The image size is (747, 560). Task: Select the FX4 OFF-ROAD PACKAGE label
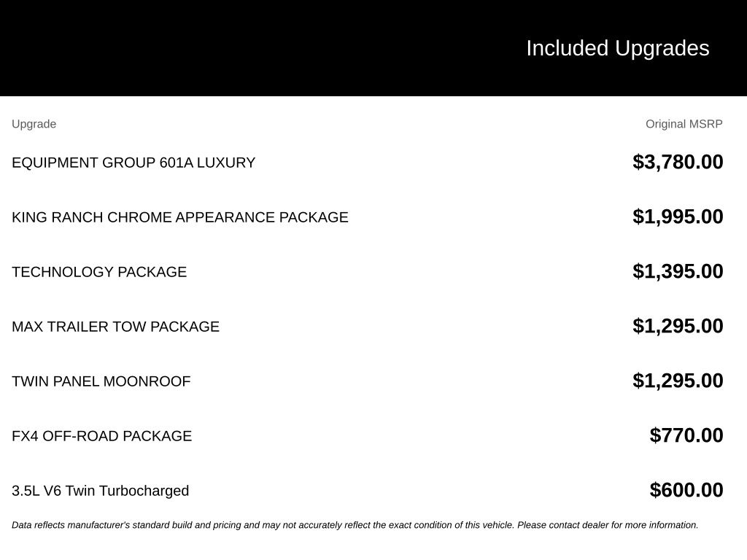coord(101,436)
